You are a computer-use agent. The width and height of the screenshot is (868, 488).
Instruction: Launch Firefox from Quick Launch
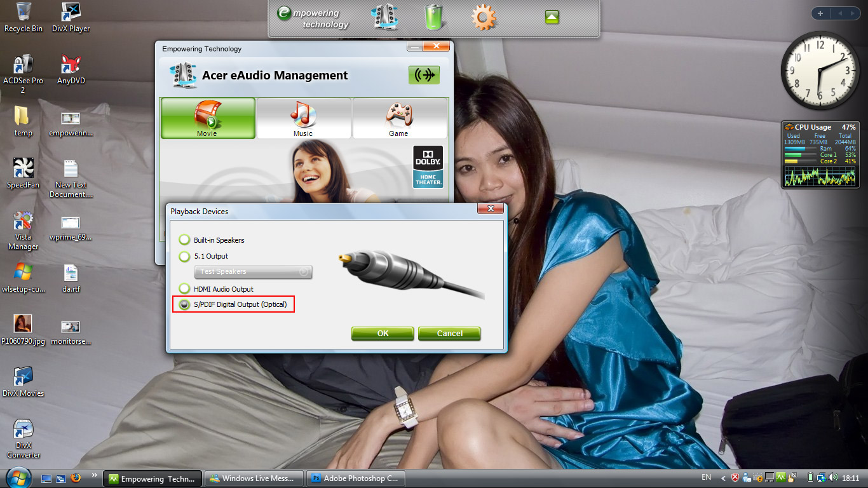point(76,478)
